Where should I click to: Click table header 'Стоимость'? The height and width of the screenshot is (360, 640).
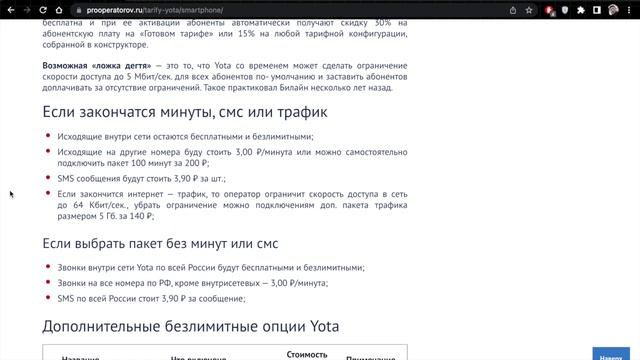pyautogui.click(x=307, y=355)
